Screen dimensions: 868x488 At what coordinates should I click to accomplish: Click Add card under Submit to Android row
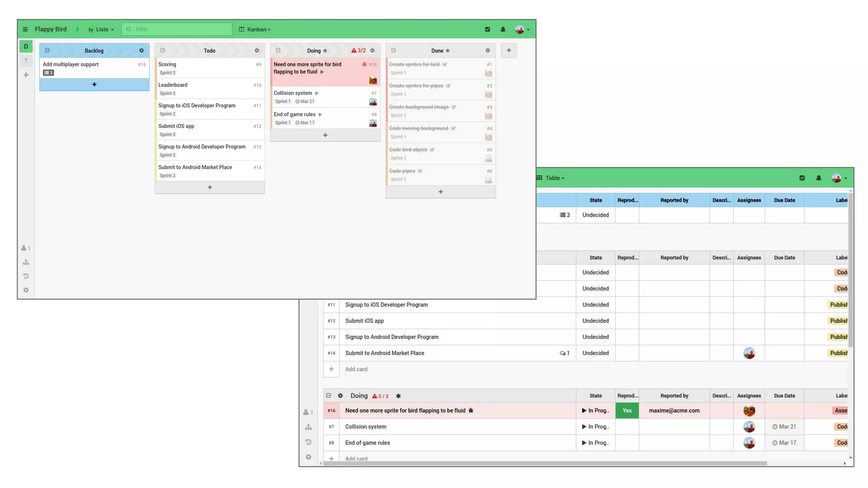tap(356, 369)
